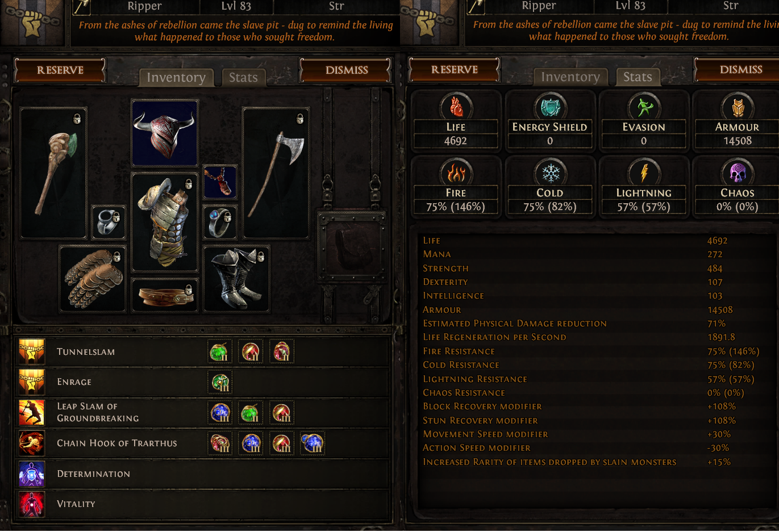The height and width of the screenshot is (532, 779).
Task: Select the Leap Slam of Groundbreaking skill icon
Action: [x=32, y=412]
